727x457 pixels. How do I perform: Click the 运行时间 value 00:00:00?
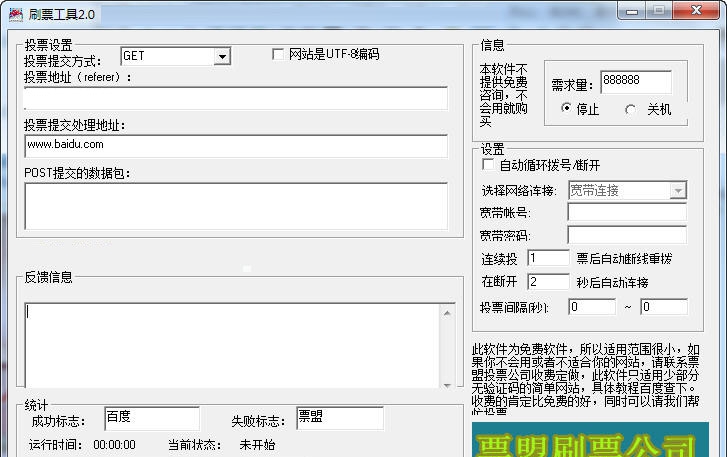tap(115, 445)
